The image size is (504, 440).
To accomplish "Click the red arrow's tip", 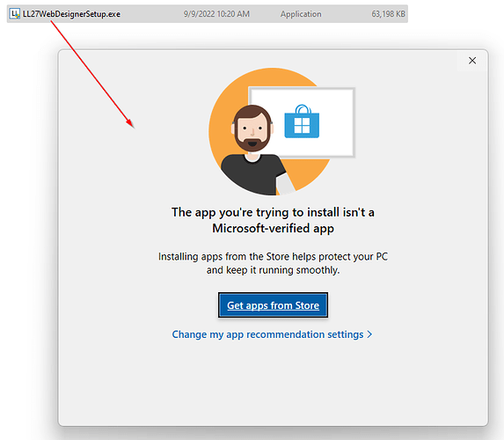I will (x=132, y=127).
